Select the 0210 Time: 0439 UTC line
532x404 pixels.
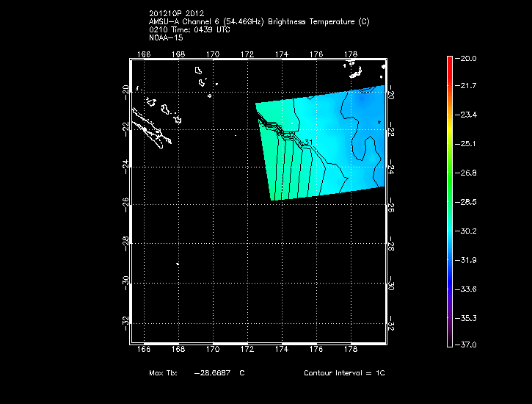(191, 29)
